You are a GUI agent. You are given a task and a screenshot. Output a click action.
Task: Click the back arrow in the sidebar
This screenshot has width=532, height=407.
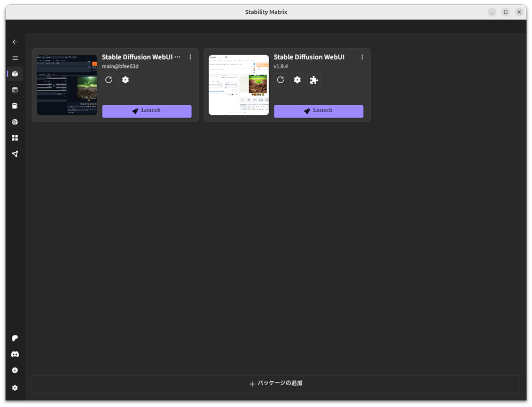pyautogui.click(x=15, y=42)
